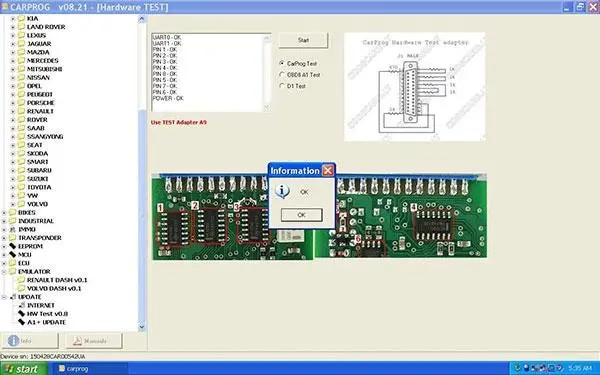This screenshot has width=600, height=375.
Task: Open the Manuals PDF button
Action: coord(94,341)
